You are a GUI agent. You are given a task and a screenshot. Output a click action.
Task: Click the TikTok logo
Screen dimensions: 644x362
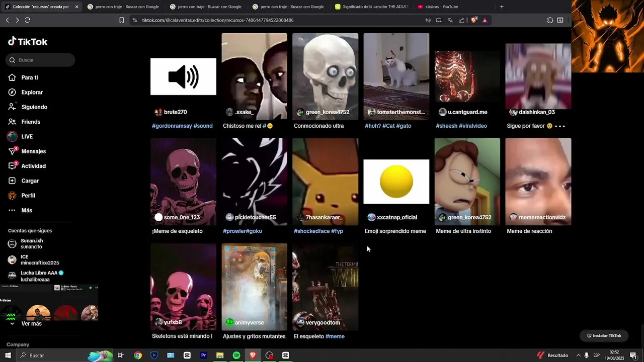[28, 42]
